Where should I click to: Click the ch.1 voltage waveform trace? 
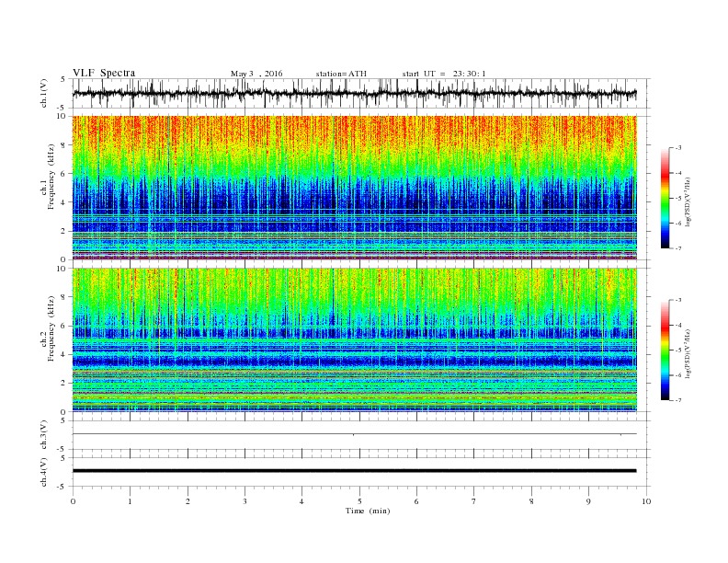pyautogui.click(x=354, y=93)
